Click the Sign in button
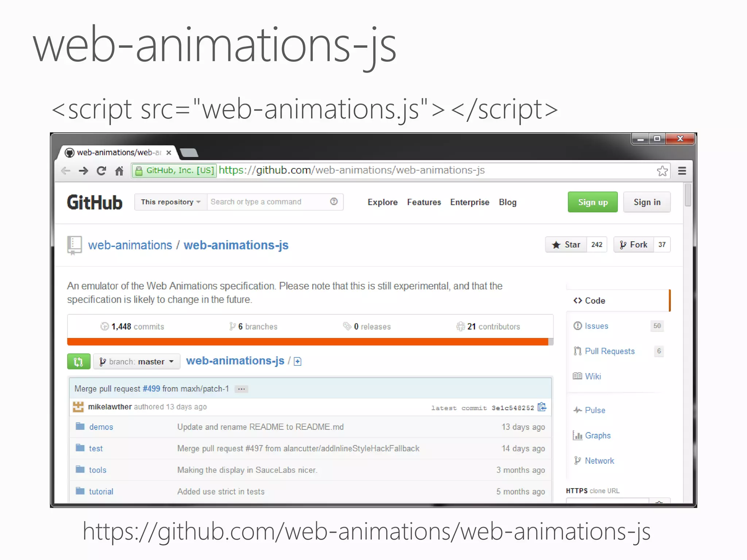 click(647, 202)
